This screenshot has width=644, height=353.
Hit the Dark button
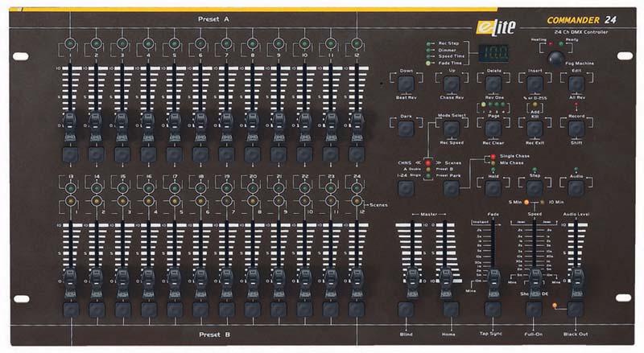tap(406, 129)
